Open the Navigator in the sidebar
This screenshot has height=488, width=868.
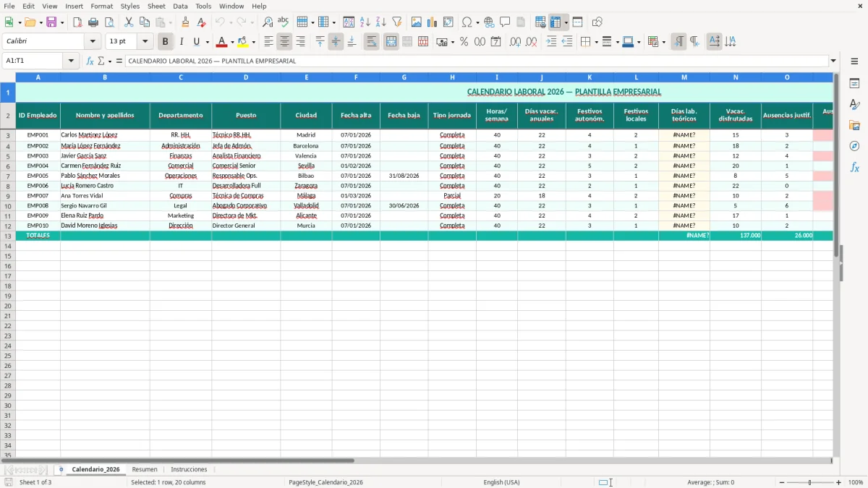(854, 146)
